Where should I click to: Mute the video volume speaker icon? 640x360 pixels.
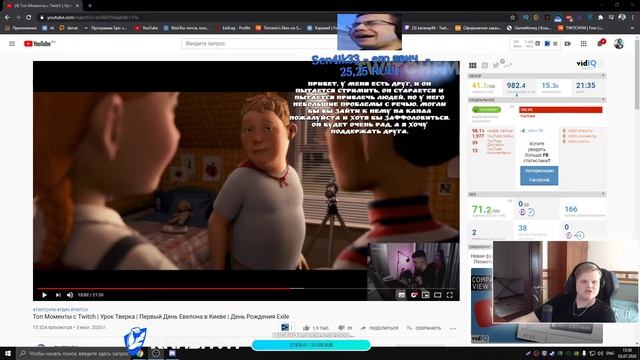click(70, 295)
